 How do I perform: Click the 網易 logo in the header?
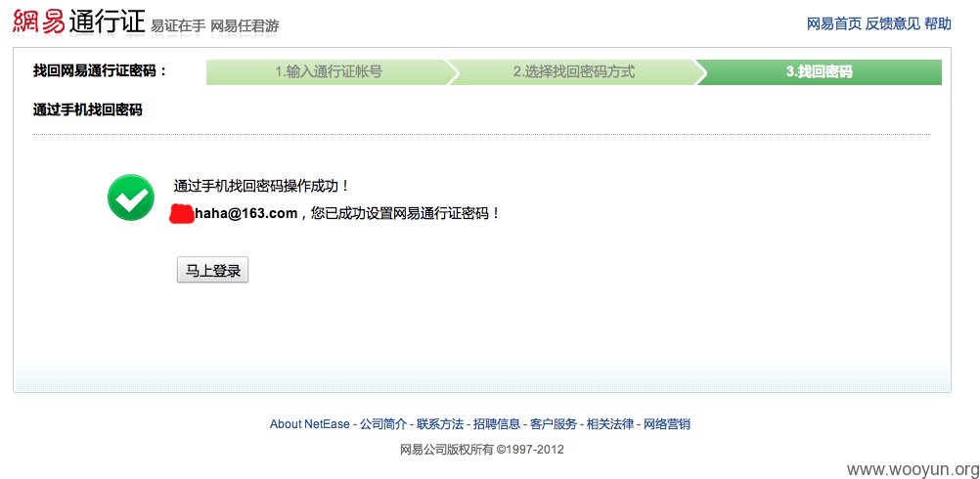(39, 23)
